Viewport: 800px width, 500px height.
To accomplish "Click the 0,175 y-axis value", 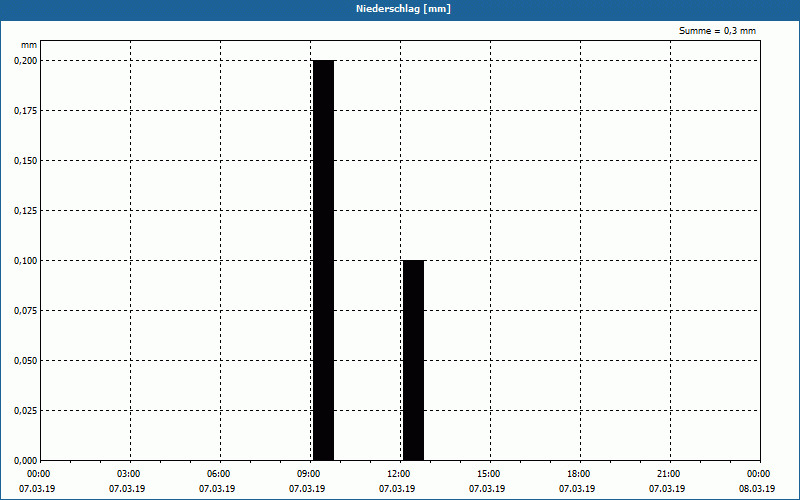I will [26, 111].
